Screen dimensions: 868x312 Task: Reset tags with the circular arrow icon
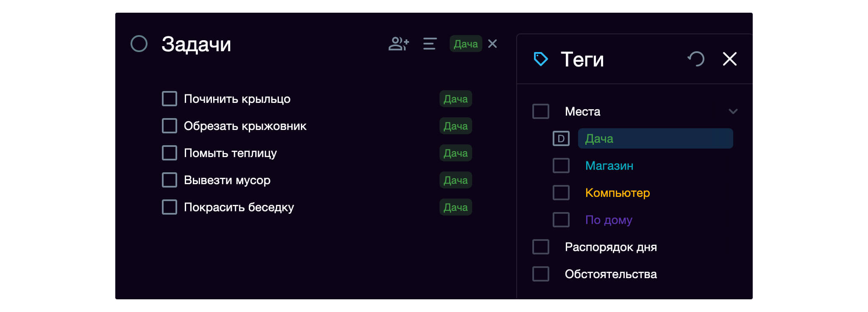pos(696,59)
